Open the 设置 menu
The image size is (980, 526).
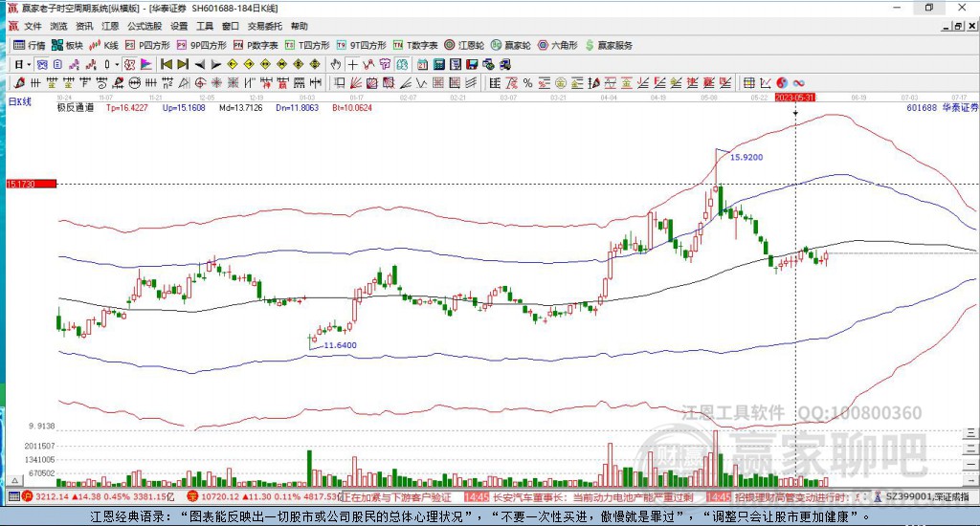pyautogui.click(x=179, y=26)
